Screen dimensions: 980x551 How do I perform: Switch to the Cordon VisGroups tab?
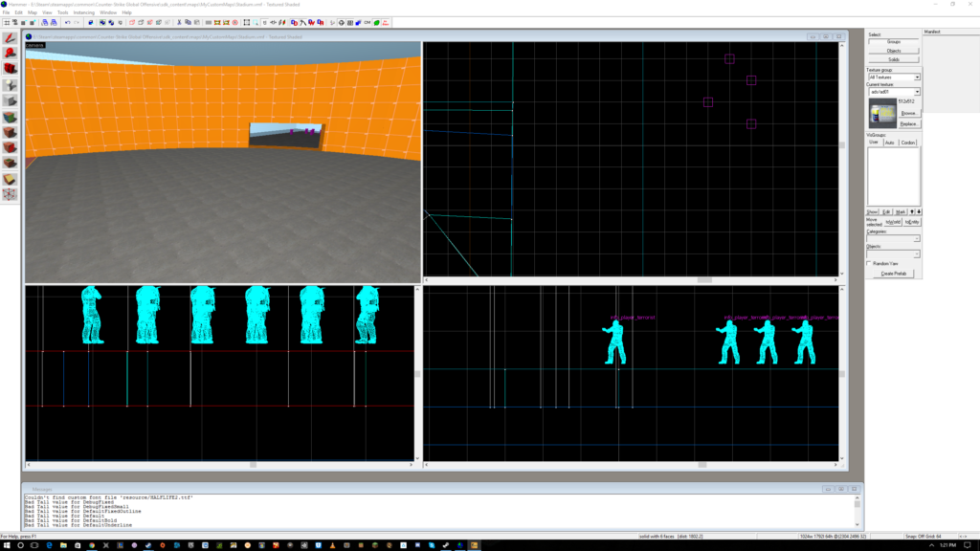click(908, 143)
